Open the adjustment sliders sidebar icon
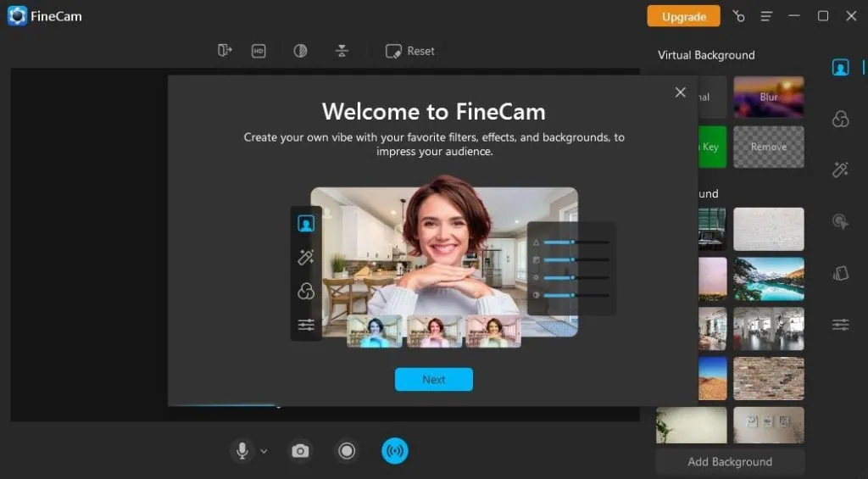The width and height of the screenshot is (868, 479). [840, 325]
